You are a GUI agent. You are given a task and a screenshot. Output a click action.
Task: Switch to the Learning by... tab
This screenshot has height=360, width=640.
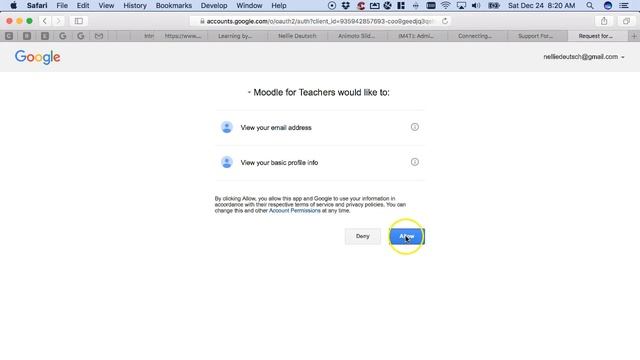click(235, 36)
